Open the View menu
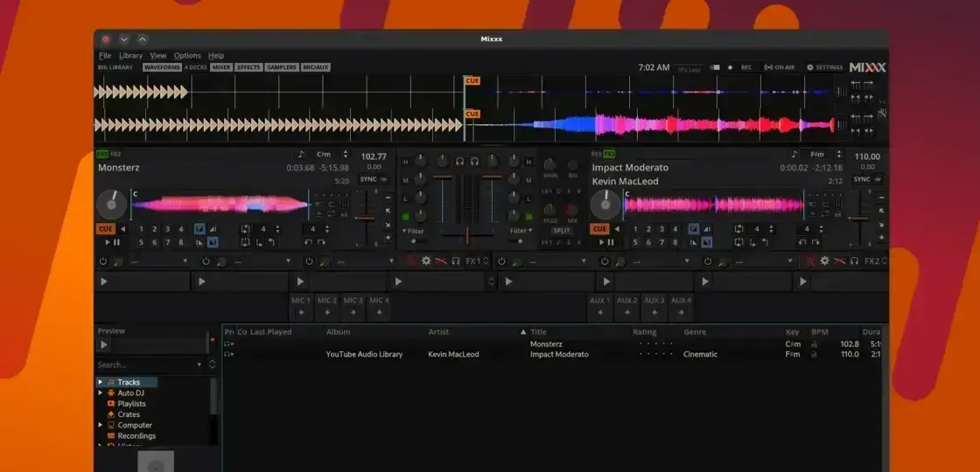This screenshot has width=980, height=472. point(158,56)
